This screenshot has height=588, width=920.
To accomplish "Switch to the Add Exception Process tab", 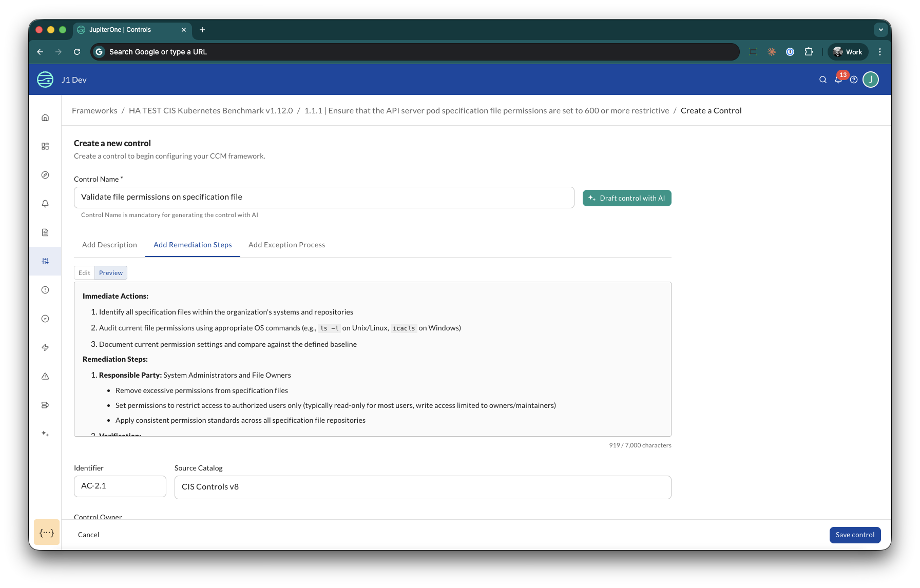I will [286, 245].
